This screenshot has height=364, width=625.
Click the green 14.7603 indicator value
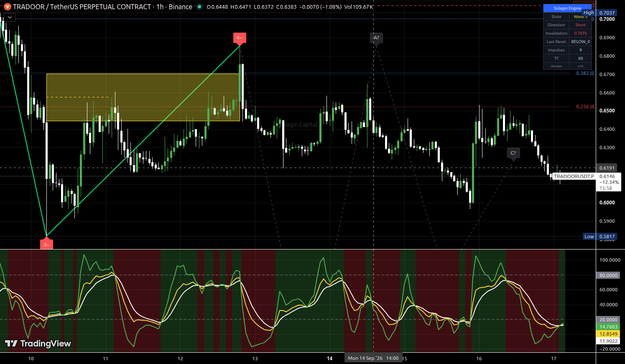(x=608, y=327)
